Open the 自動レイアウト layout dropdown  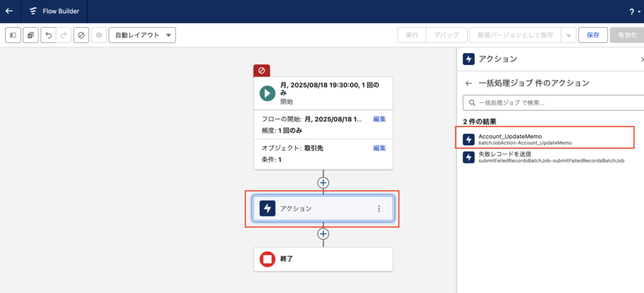142,35
